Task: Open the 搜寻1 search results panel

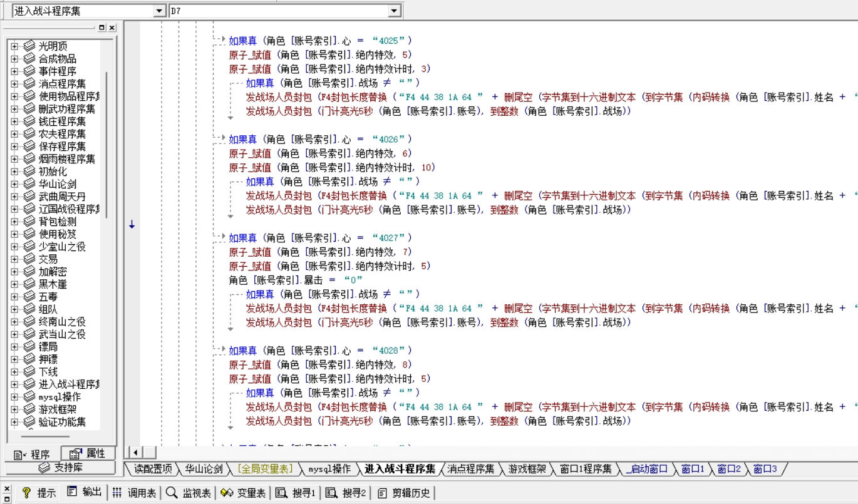Action: click(296, 493)
